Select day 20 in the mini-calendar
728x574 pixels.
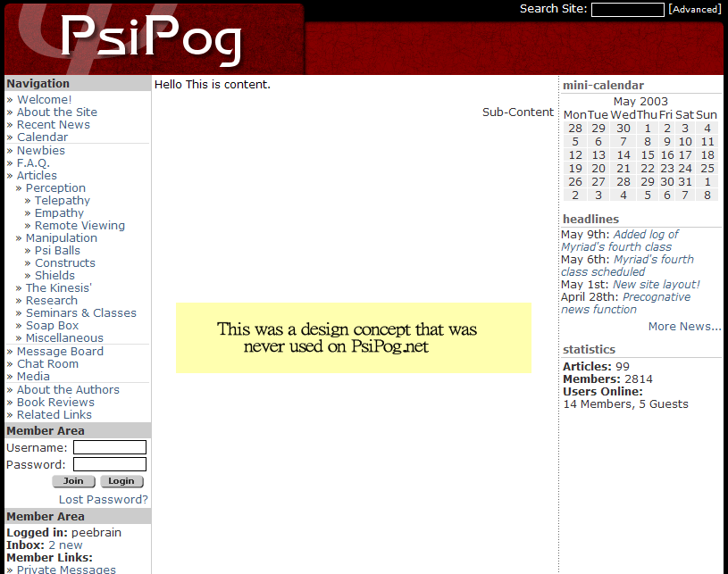[x=598, y=169]
